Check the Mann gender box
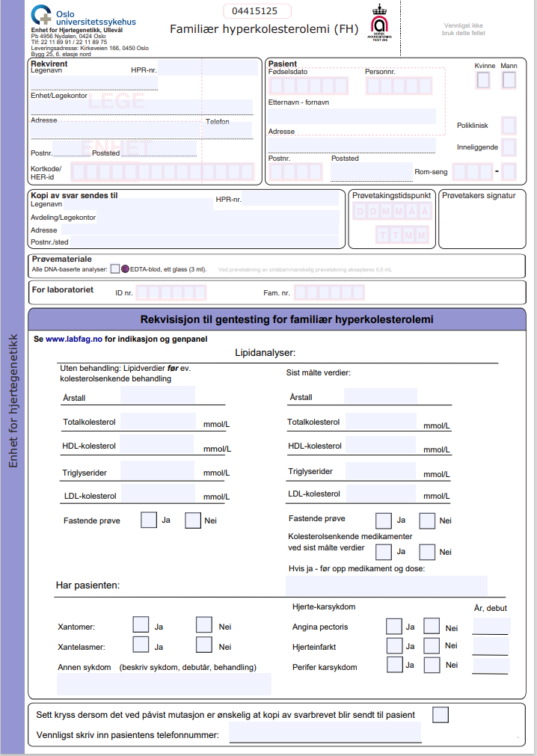 click(509, 80)
